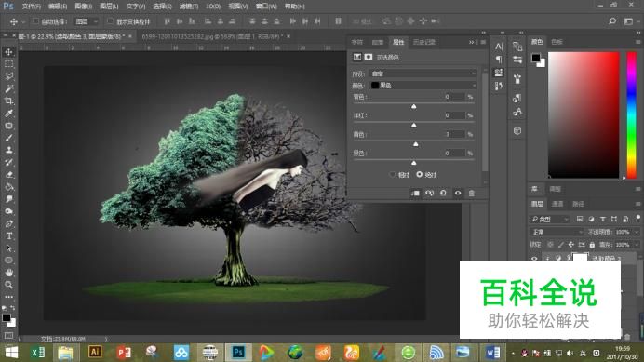Select the Paint Bucket tool

[8, 187]
